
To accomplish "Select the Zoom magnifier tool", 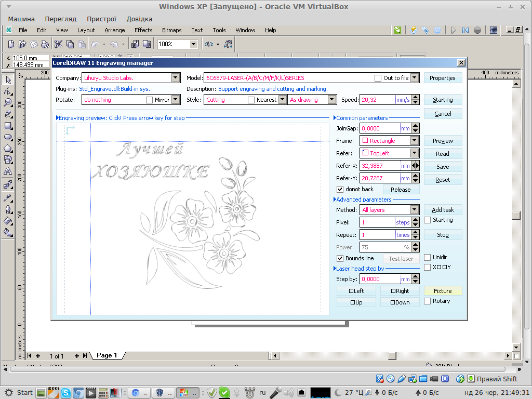I will pos(8,102).
